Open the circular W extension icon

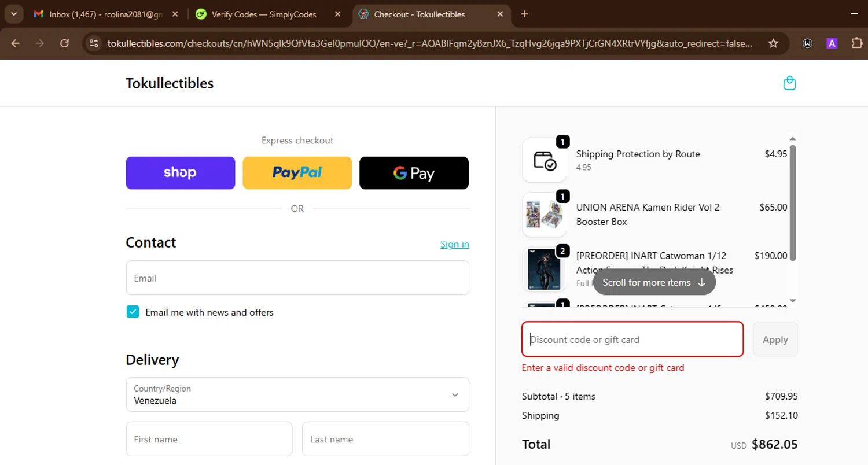pos(807,43)
